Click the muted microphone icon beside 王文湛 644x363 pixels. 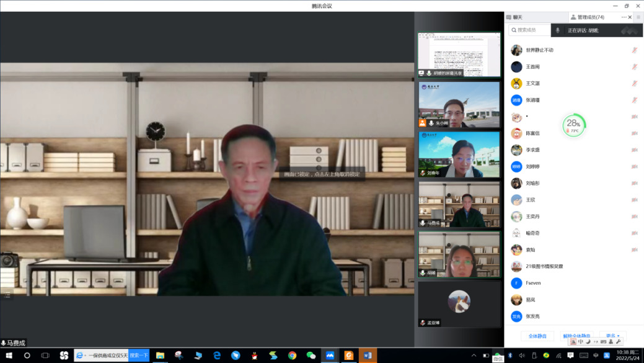point(635,83)
